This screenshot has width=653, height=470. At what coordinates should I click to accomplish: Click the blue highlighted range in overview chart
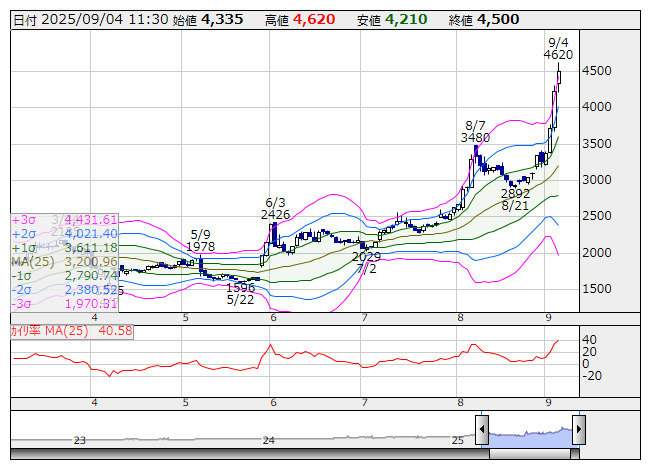tap(529, 434)
